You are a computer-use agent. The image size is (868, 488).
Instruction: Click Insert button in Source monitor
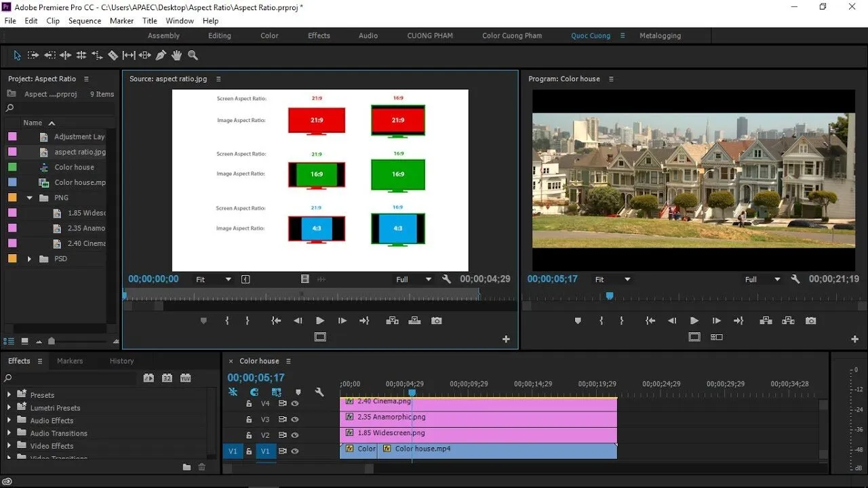coord(392,321)
